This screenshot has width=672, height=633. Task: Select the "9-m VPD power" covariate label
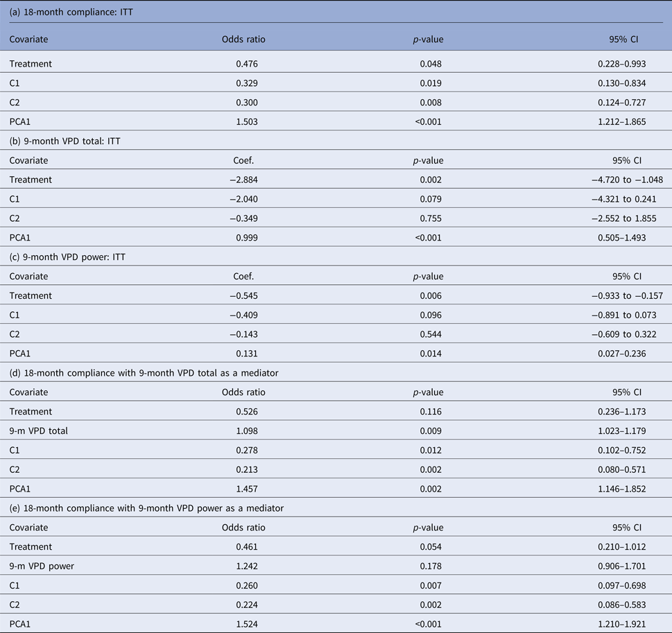coord(42,566)
